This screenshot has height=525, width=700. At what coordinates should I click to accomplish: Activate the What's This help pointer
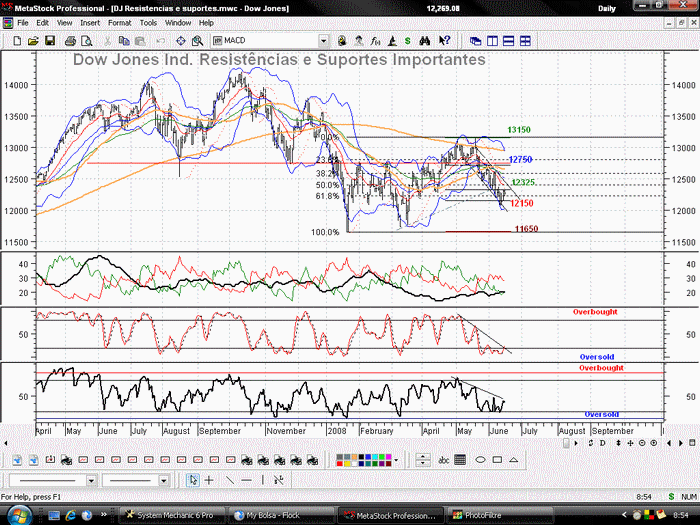pyautogui.click(x=444, y=41)
